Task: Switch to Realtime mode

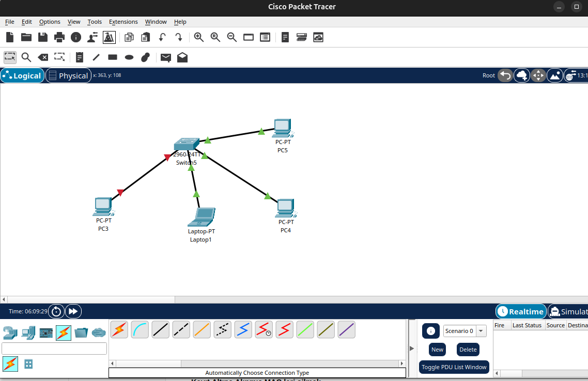Action: [521, 311]
